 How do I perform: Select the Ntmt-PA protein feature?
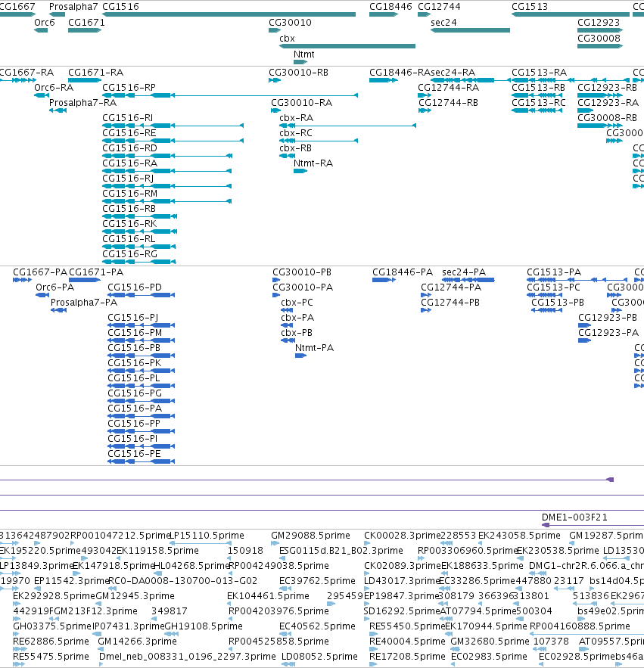coord(301,356)
